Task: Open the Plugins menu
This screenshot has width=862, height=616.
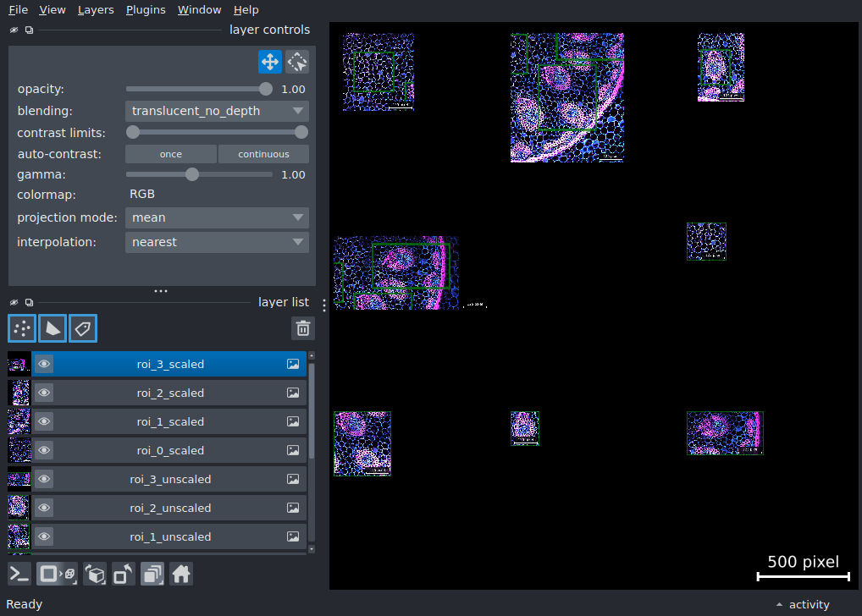Action: point(146,10)
